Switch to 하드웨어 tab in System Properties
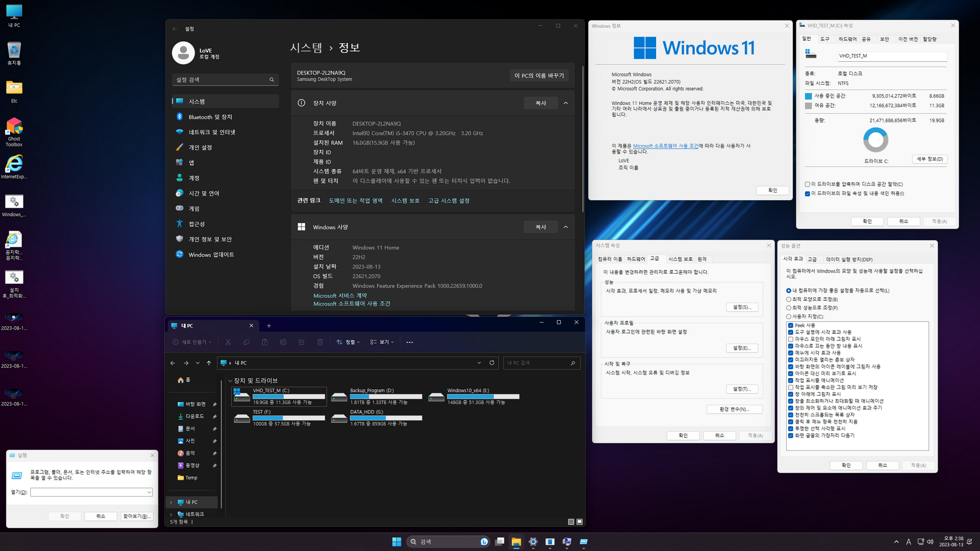This screenshot has height=551, width=980. coord(636,259)
